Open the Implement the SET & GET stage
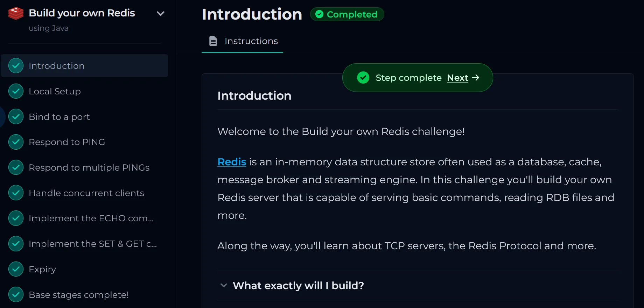Viewport: 644px width, 308px height. click(x=84, y=244)
